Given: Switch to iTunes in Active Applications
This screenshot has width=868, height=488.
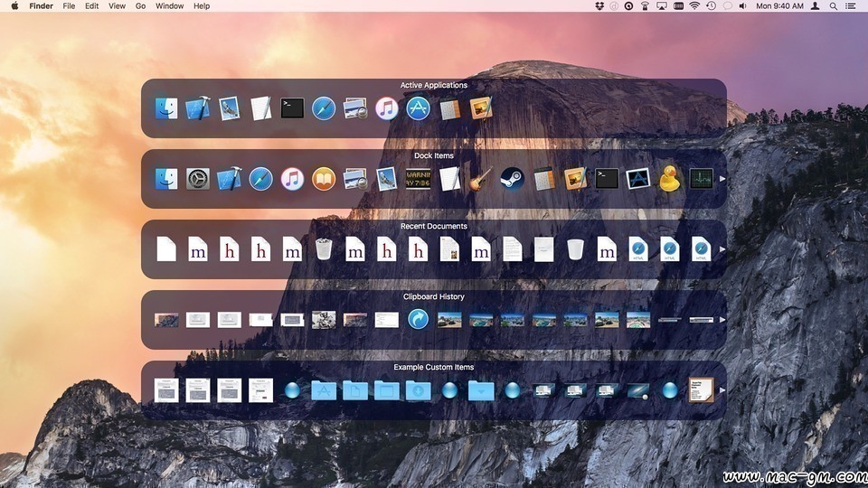Looking at the screenshot, I should pos(386,108).
